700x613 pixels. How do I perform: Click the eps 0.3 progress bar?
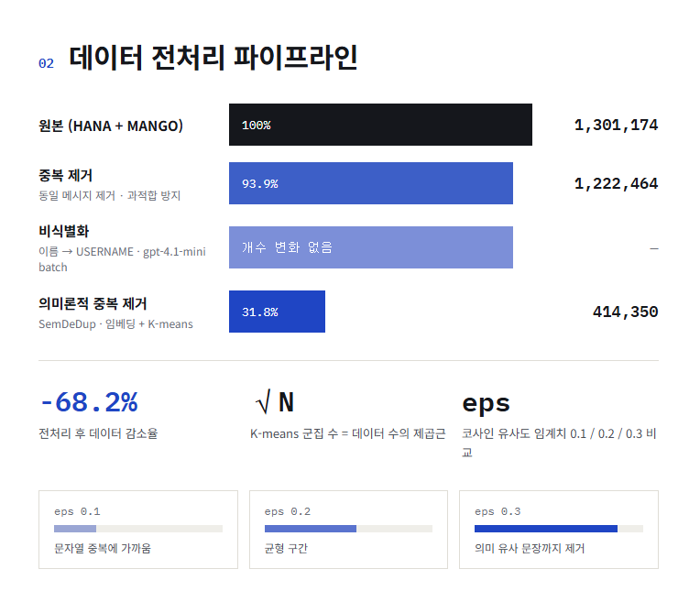click(x=559, y=529)
